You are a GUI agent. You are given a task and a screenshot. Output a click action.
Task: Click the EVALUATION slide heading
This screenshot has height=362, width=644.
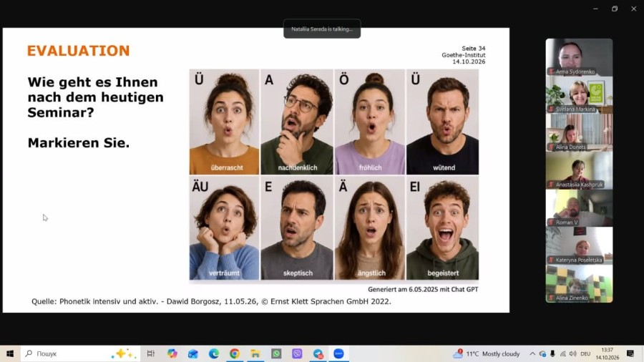tap(79, 51)
